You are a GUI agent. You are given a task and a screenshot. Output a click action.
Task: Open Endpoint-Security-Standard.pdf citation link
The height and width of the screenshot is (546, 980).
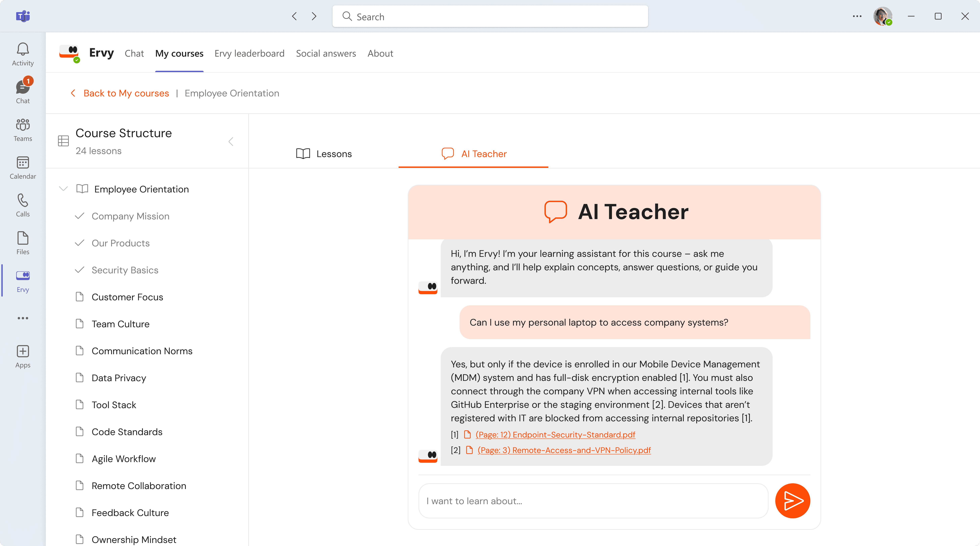pos(555,435)
